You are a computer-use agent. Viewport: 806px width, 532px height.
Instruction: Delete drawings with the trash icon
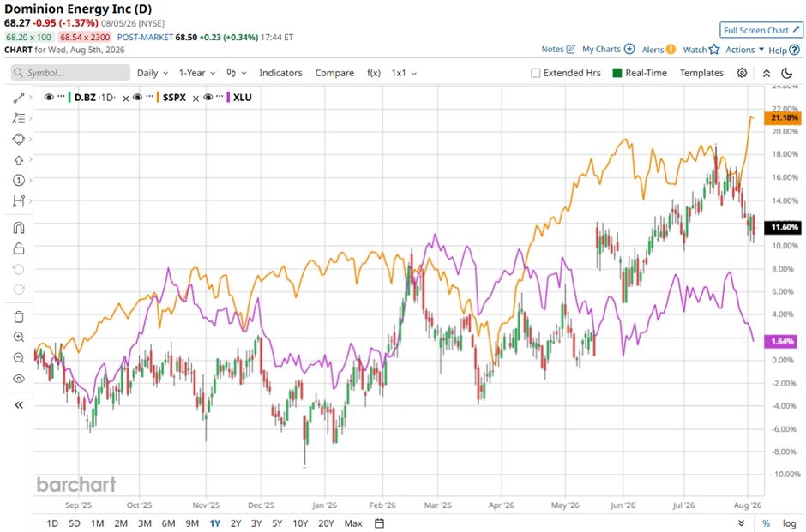tap(19, 316)
